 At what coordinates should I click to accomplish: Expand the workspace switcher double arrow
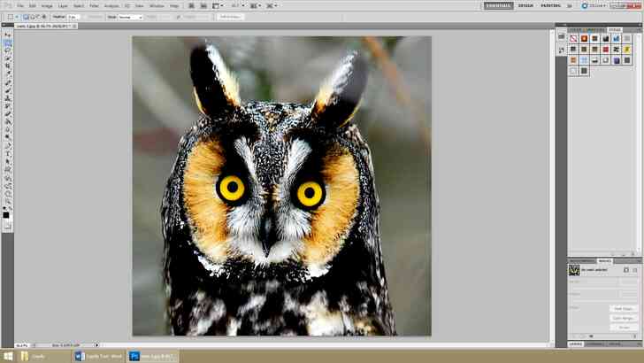click(570, 6)
